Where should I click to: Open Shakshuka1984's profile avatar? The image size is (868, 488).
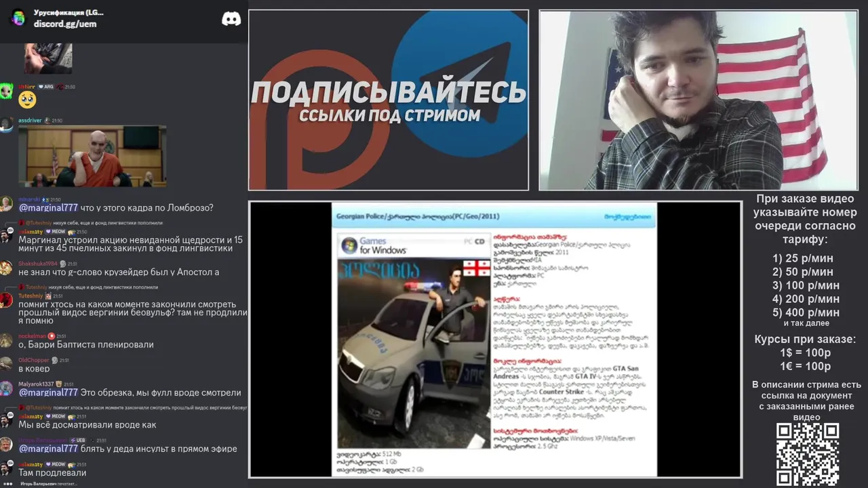coord(6,268)
